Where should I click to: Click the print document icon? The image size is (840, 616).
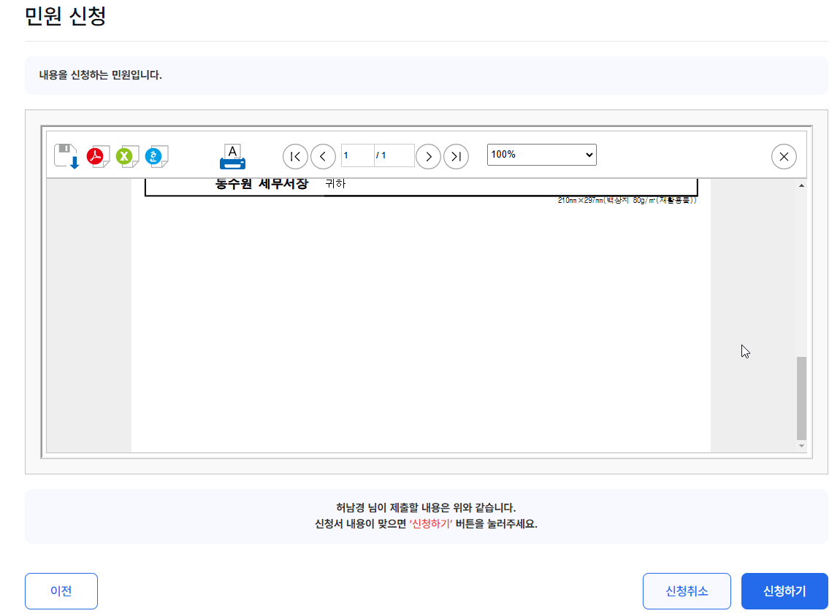click(232, 155)
